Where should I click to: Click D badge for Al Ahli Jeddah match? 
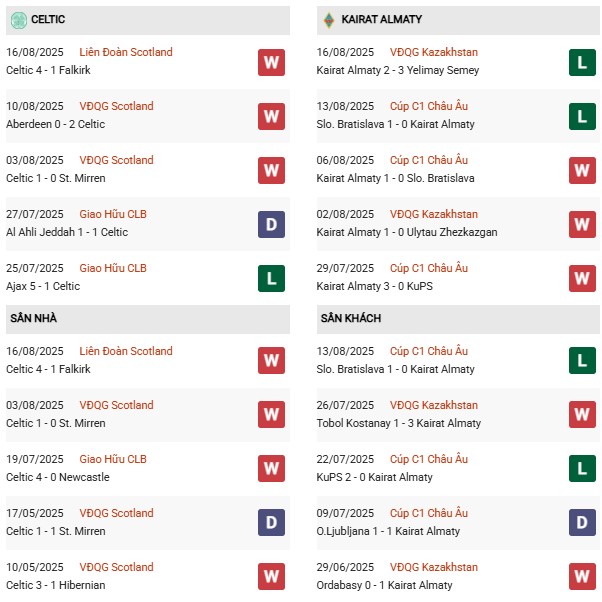pyautogui.click(x=270, y=224)
